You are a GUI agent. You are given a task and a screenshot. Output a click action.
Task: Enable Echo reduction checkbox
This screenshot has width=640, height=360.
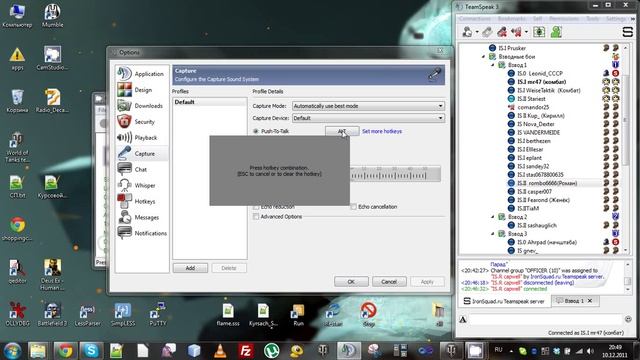(x=256, y=207)
